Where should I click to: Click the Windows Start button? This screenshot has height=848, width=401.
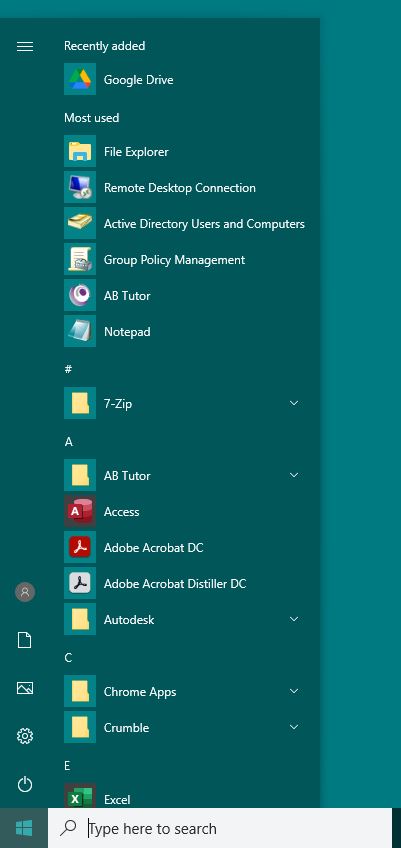(24, 828)
